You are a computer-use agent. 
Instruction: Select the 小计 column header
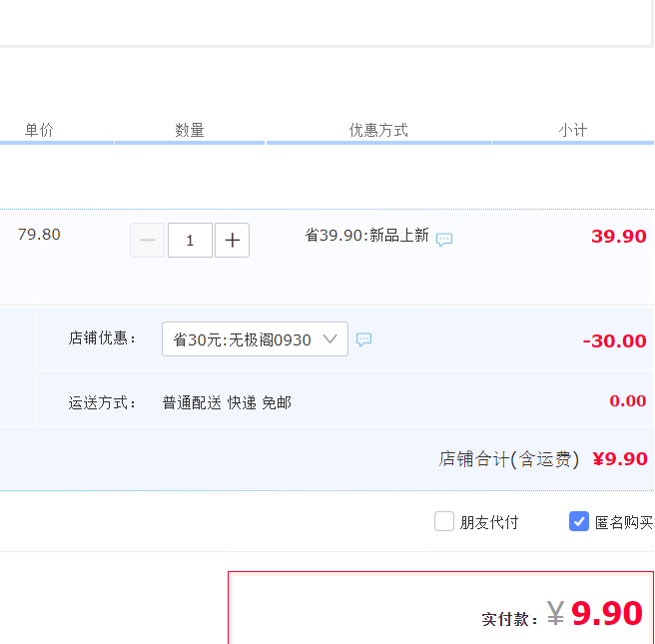573,130
